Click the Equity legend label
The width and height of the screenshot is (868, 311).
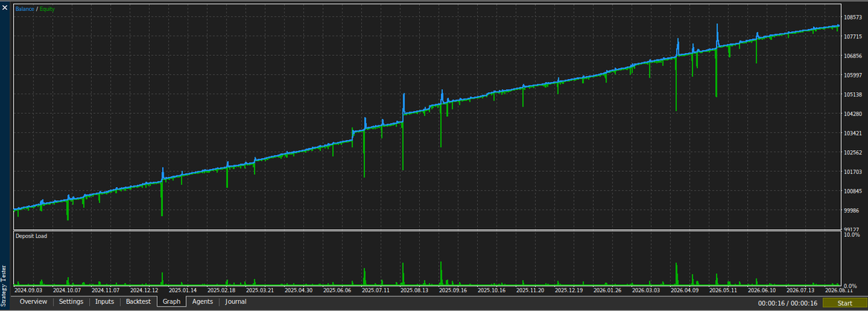47,9
